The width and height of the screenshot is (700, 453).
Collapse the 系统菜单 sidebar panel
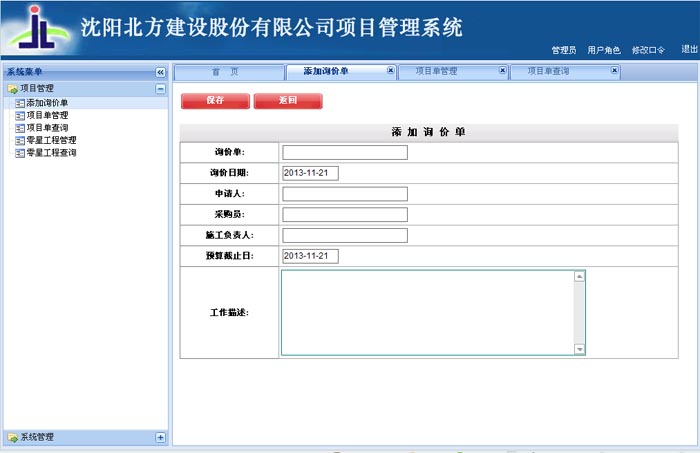tap(160, 73)
